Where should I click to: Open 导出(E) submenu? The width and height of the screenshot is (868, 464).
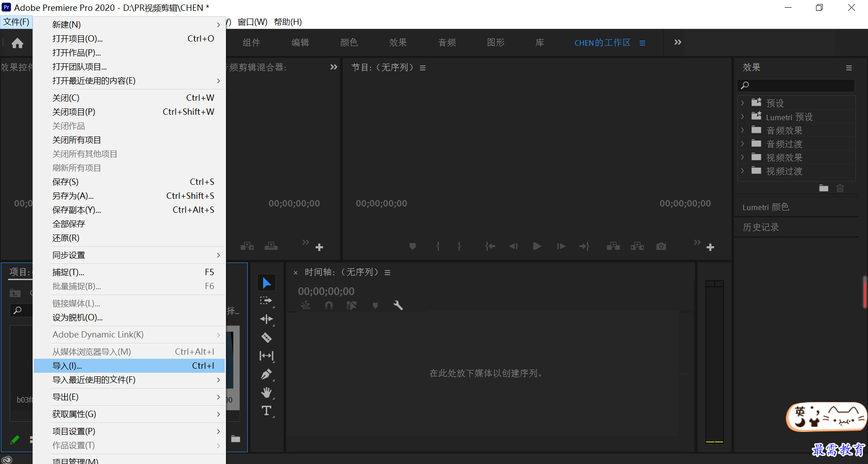(x=129, y=397)
